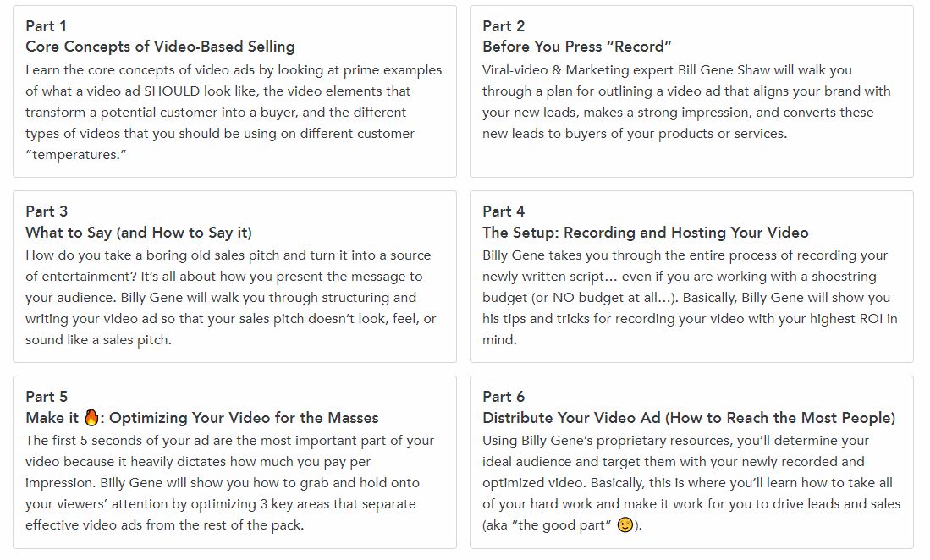Click the paragraph about a shoestring budget

(689, 297)
